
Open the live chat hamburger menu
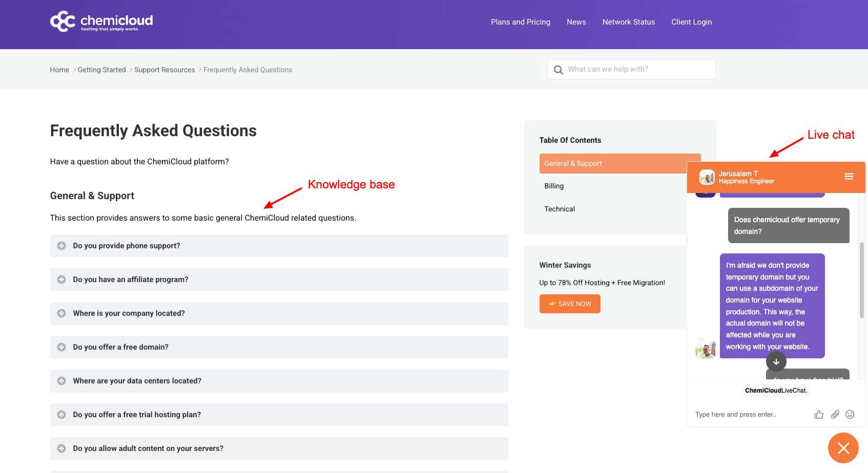[x=848, y=176]
